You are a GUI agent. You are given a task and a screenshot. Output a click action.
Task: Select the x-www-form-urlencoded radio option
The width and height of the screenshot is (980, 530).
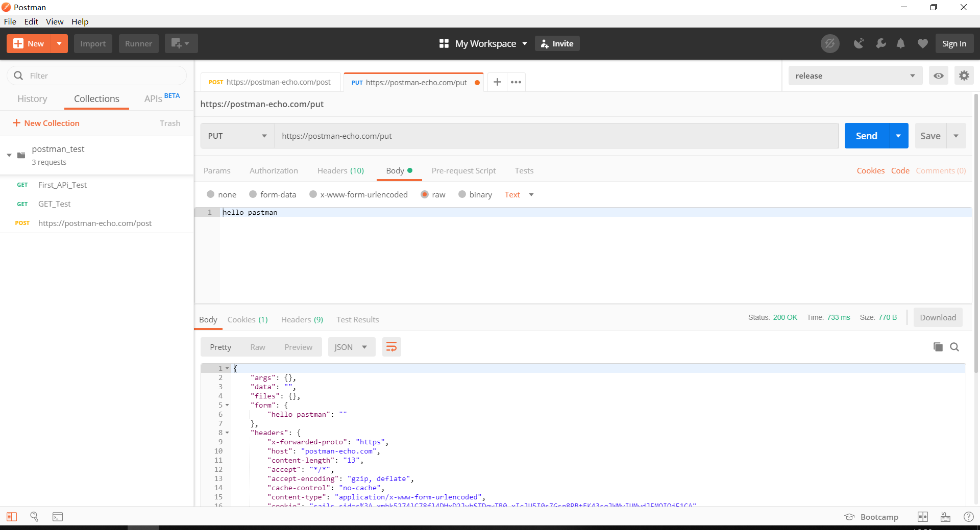coord(313,194)
